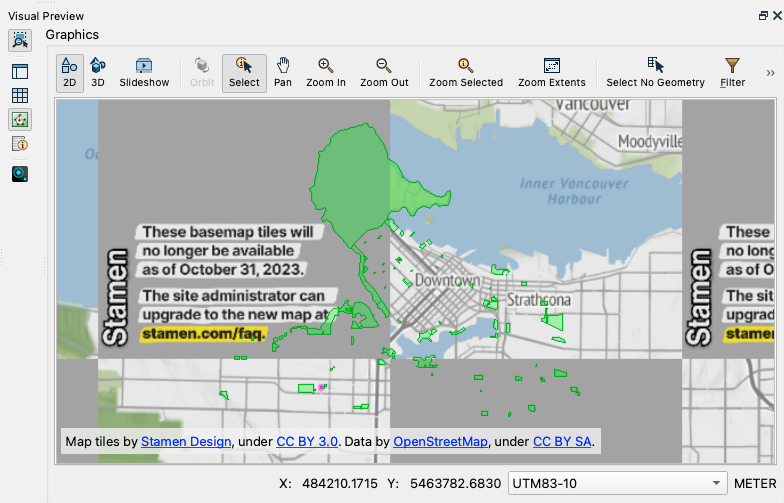
Task: Zoom to full extents
Action: (552, 73)
